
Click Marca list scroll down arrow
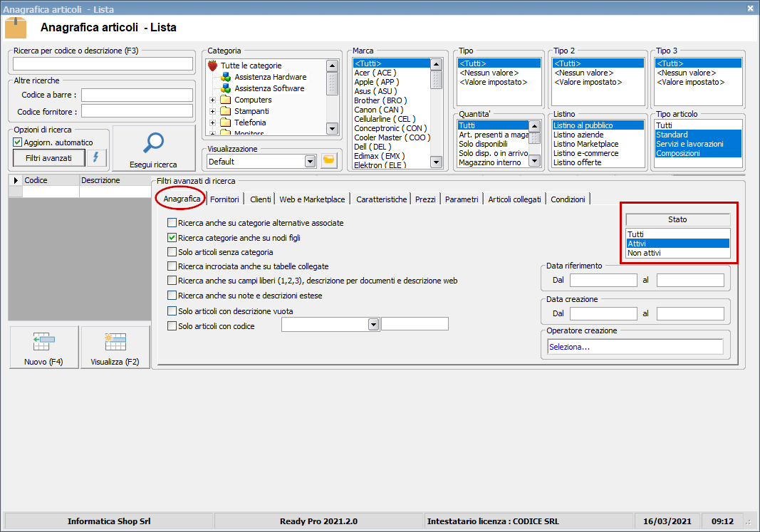click(x=436, y=162)
